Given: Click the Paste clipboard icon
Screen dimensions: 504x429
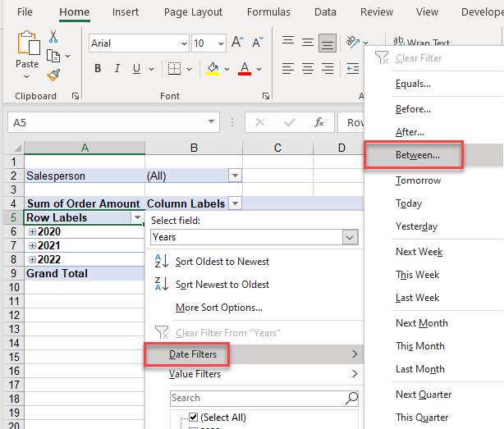Looking at the screenshot, I should 27,51.
